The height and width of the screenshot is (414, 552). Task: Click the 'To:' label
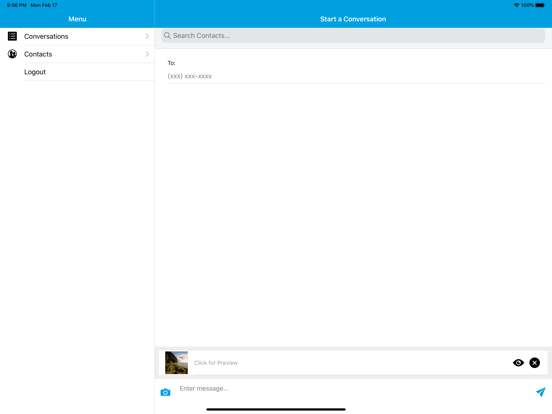(171, 63)
